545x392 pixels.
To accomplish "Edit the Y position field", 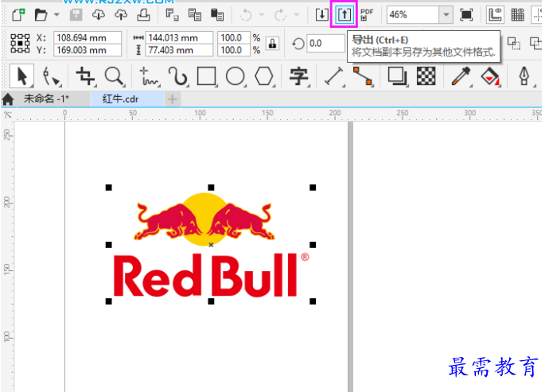I will coord(88,50).
